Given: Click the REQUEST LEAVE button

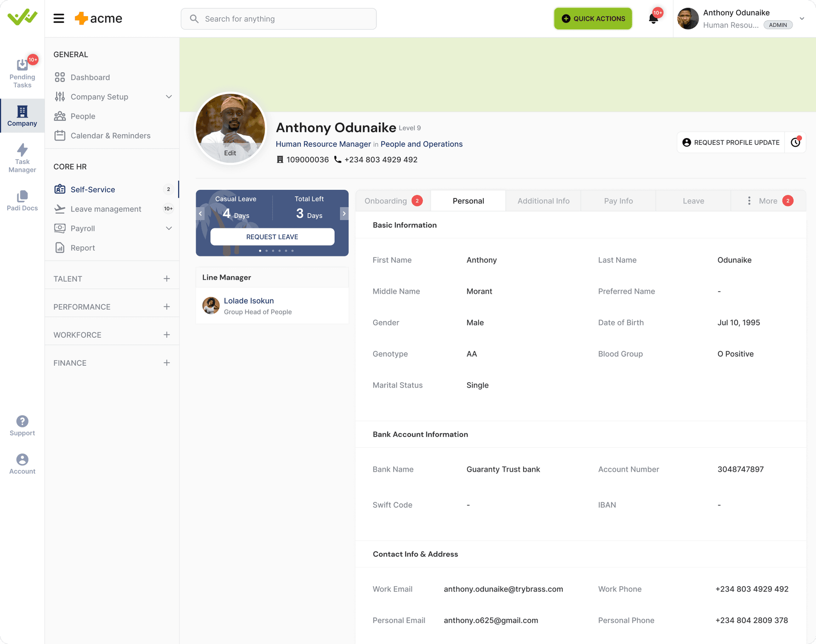Looking at the screenshot, I should point(272,237).
